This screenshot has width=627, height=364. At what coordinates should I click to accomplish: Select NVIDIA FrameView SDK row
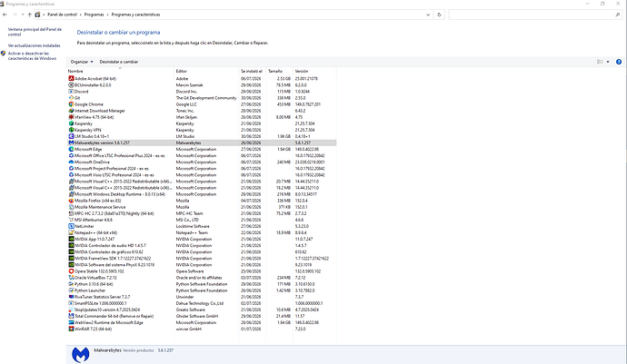click(x=202, y=258)
